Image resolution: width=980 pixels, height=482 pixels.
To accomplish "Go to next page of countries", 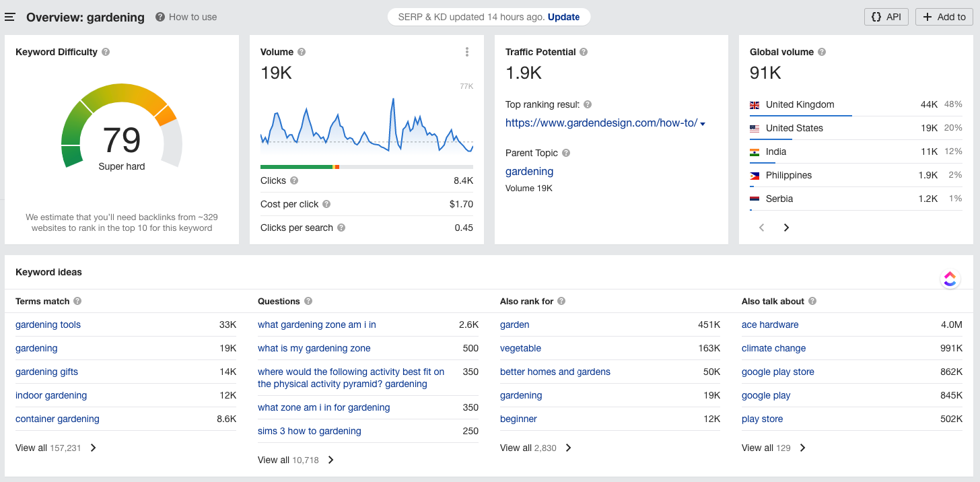I will point(786,228).
